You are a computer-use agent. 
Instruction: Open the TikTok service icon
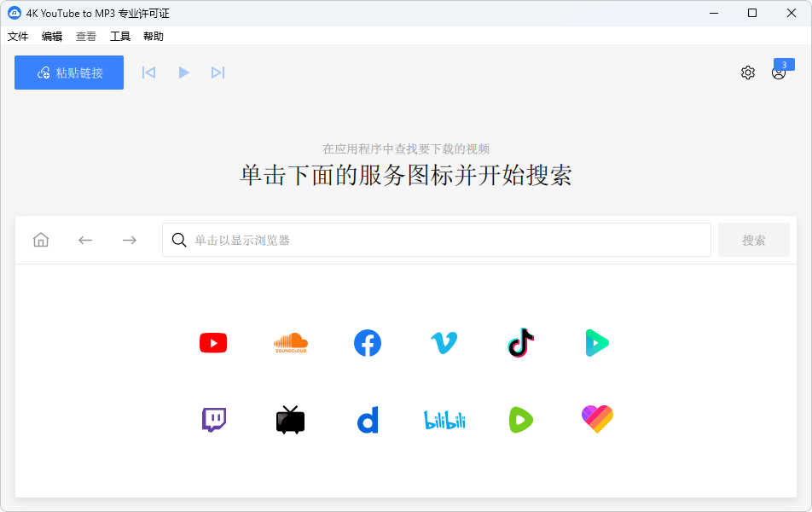click(520, 343)
